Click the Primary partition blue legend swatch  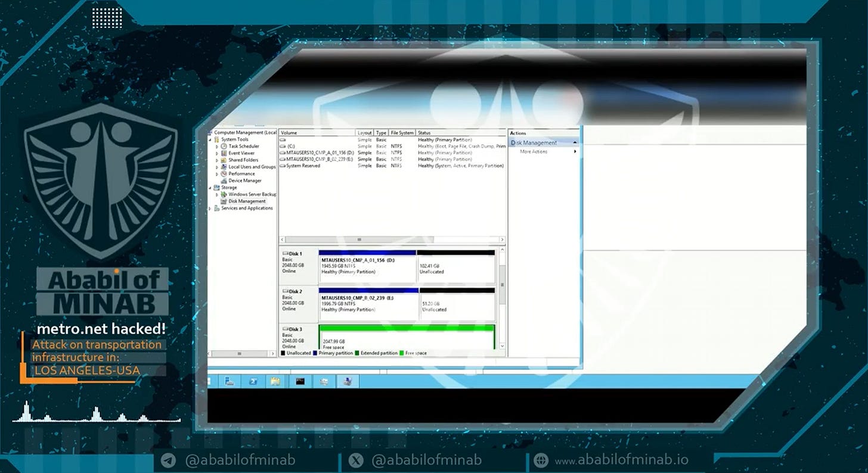point(315,353)
